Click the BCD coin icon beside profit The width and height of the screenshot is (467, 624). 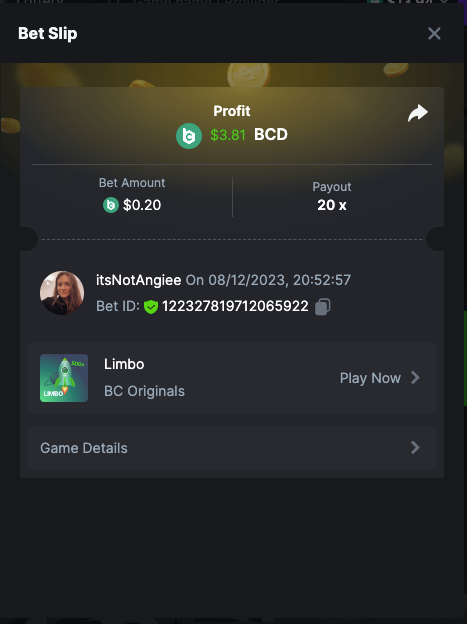(x=189, y=136)
